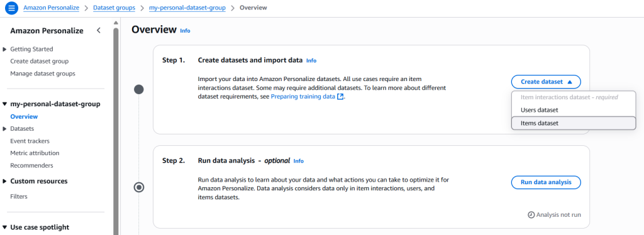Open Metric attribution in sidebar
Image resolution: width=644 pixels, height=235 pixels.
(35, 153)
